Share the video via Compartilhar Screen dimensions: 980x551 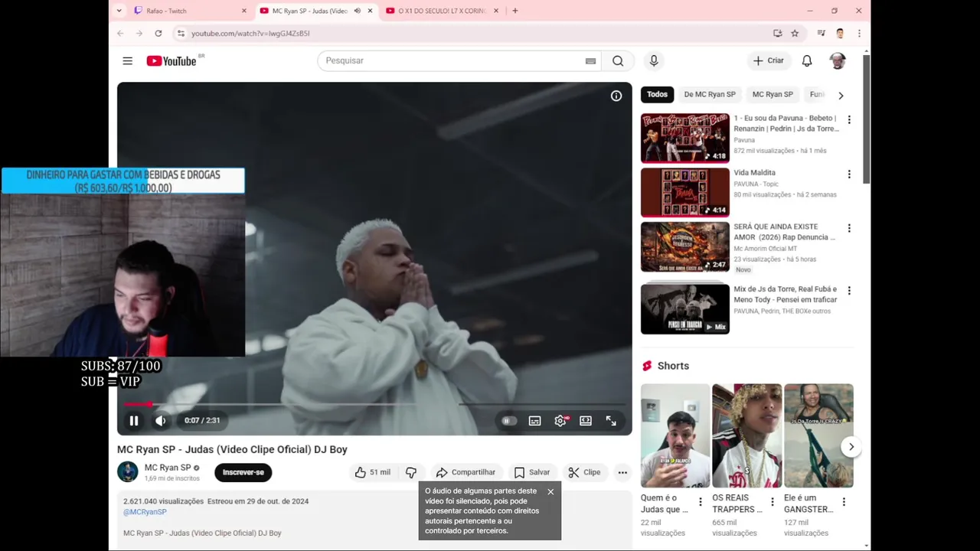(x=465, y=472)
